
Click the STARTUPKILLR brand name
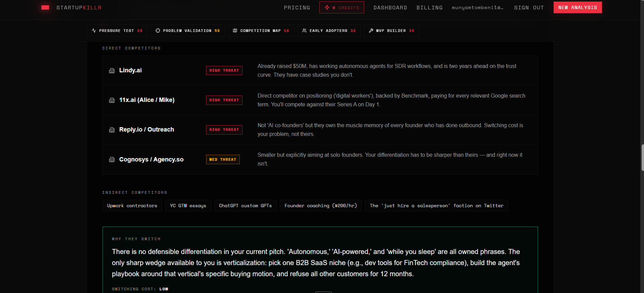(79, 7)
